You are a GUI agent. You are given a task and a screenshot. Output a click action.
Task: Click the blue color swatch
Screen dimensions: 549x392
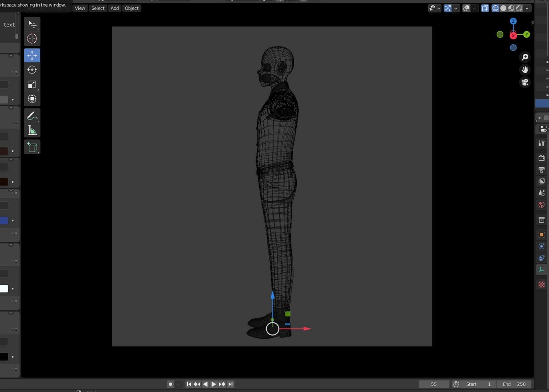pos(4,220)
